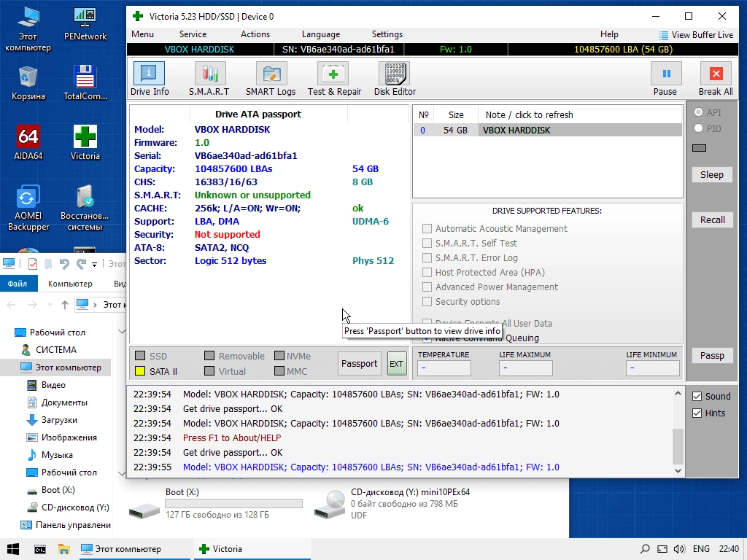Click the volume speaker tray icon
Screen dimensions: 747x560
point(679,549)
